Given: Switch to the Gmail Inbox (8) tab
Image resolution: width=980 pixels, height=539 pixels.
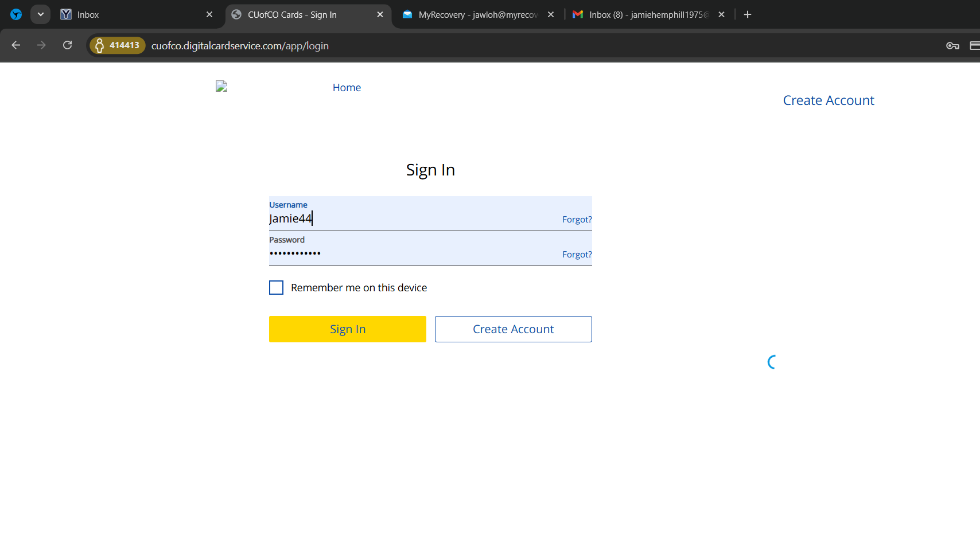Looking at the screenshot, I should (x=643, y=14).
